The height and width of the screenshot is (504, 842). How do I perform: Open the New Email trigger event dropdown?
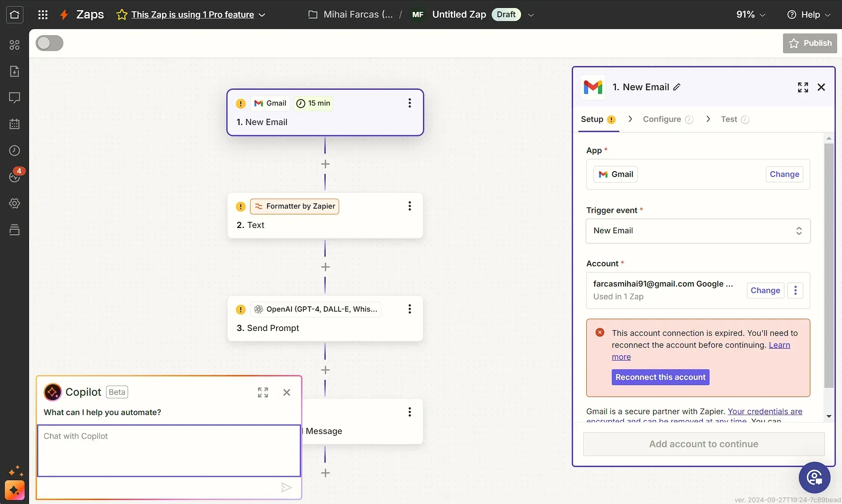(x=697, y=231)
